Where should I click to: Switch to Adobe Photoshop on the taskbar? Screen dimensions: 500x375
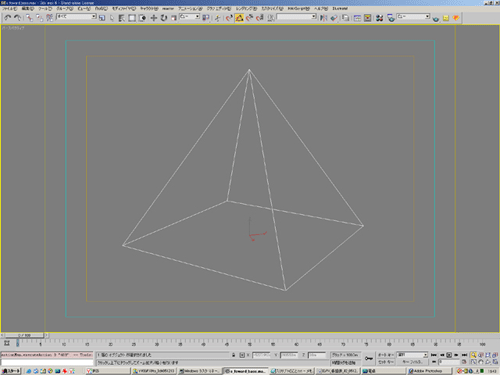429,371
